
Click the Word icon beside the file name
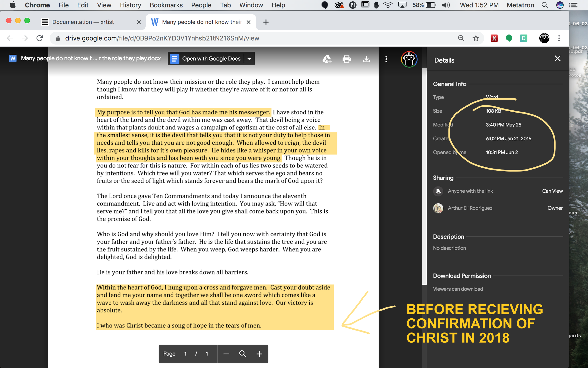click(13, 58)
